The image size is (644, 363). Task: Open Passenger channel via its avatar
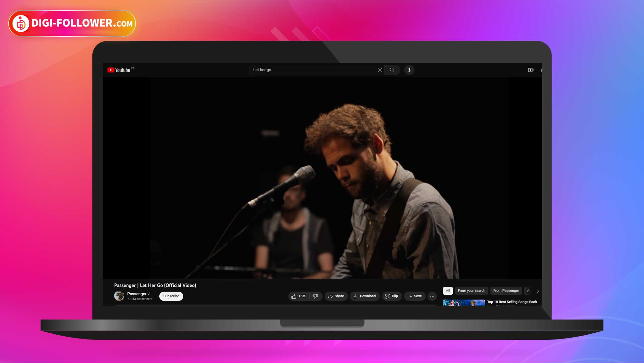[119, 296]
